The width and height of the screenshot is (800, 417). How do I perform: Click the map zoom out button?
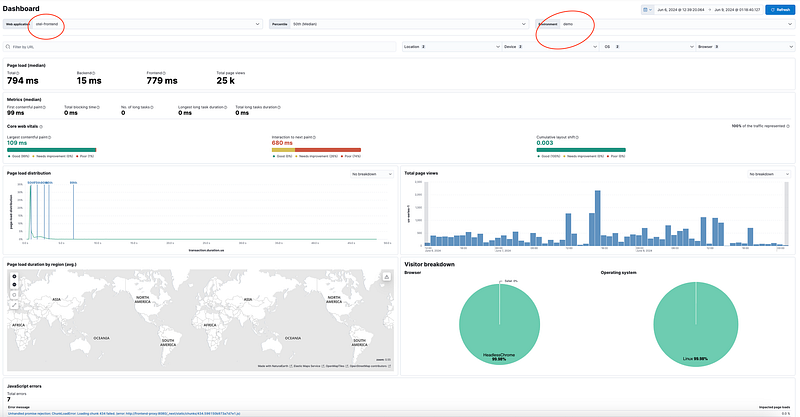pyautogui.click(x=14, y=285)
